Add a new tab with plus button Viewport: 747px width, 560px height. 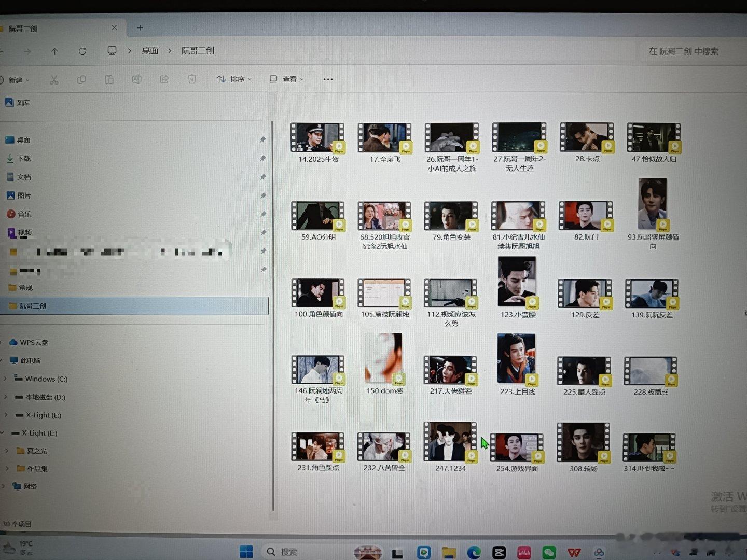coord(140,28)
